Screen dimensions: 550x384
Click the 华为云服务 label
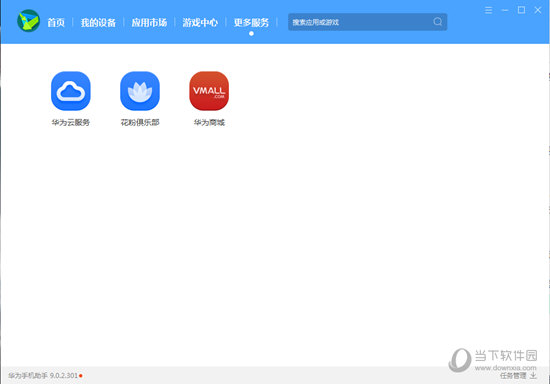71,122
